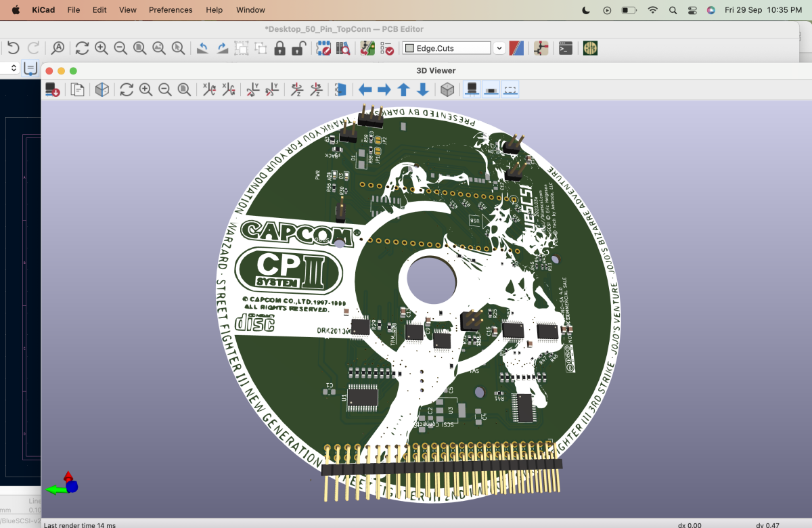Click the 'dx 0.00' status bar value

[x=690, y=525]
